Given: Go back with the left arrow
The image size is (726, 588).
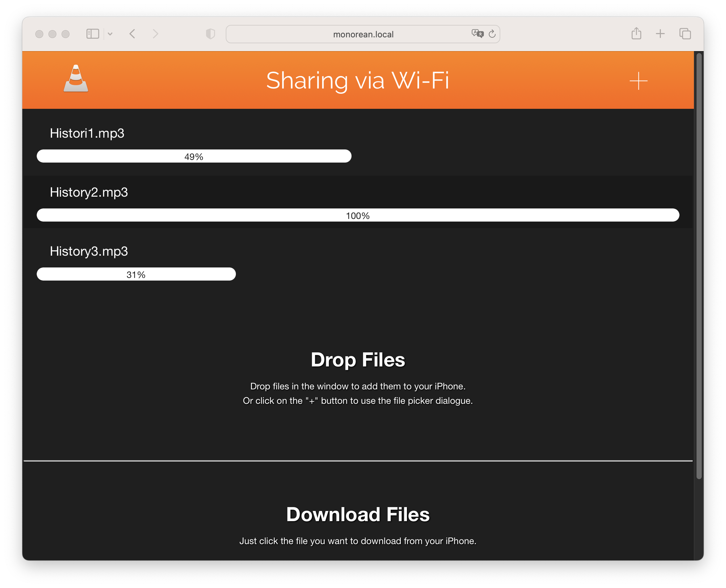Looking at the screenshot, I should pos(132,34).
